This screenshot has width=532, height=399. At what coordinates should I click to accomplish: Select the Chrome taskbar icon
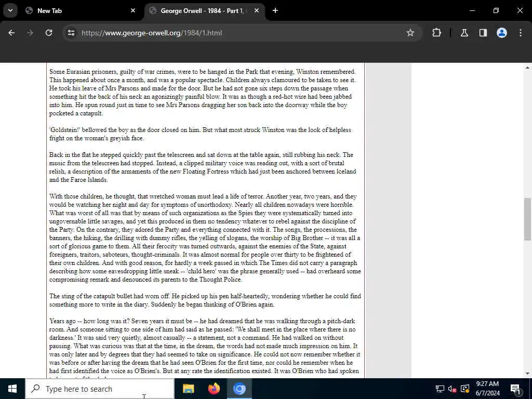239,389
